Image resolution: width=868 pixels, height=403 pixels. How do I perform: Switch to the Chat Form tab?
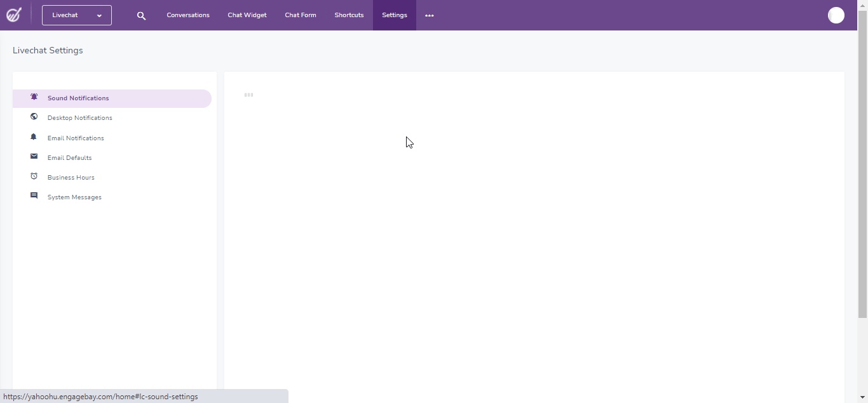[301, 15]
